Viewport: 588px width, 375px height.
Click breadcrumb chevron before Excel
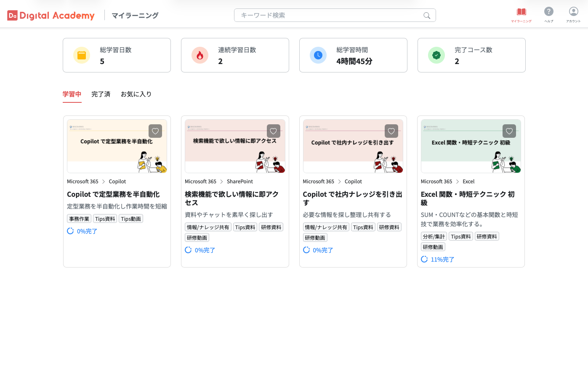click(458, 182)
